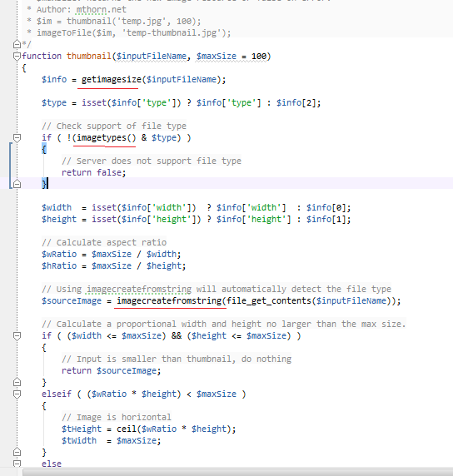Click the // Server does not support file type comment
Screen dimensions: 453x476
tap(152, 161)
